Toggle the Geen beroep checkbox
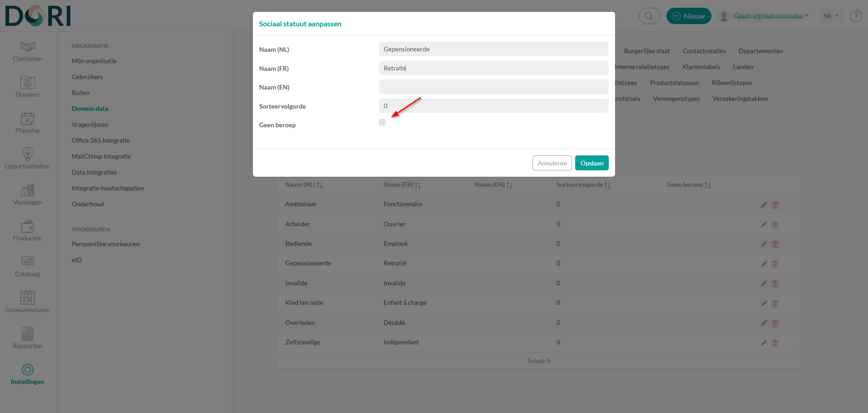This screenshot has height=413, width=868. 382,122
